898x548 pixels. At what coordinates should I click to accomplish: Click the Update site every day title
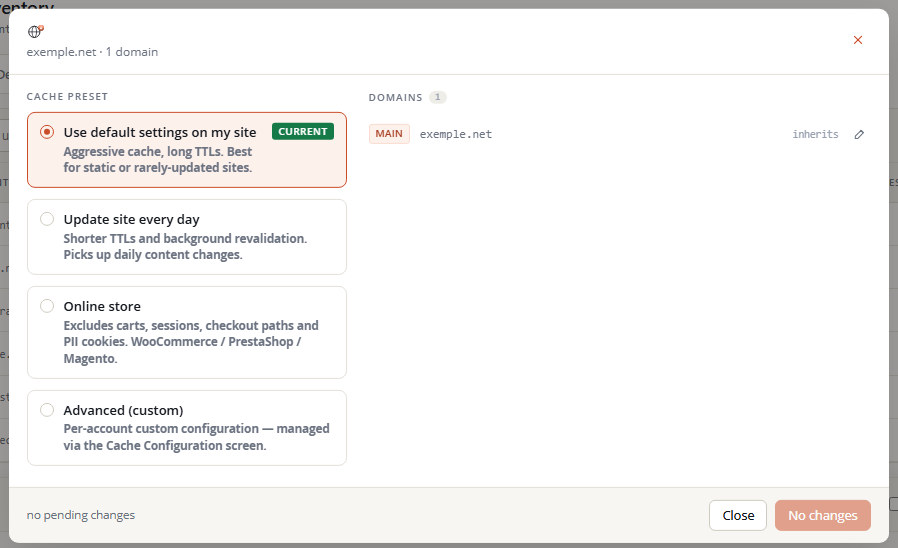click(x=131, y=220)
